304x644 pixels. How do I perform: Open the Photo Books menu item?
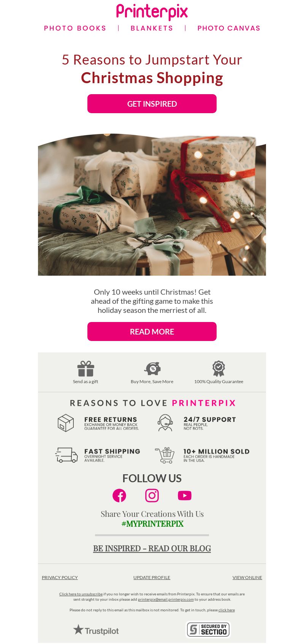pyautogui.click(x=75, y=28)
